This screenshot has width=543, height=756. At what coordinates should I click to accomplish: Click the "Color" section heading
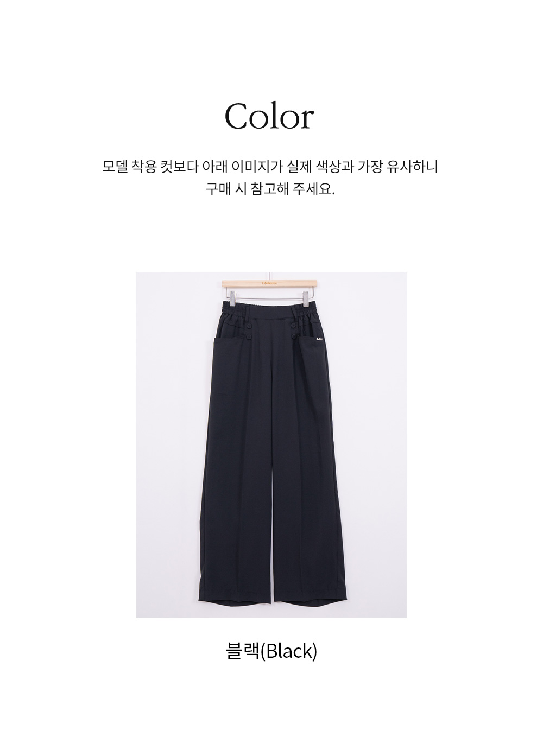tap(270, 116)
